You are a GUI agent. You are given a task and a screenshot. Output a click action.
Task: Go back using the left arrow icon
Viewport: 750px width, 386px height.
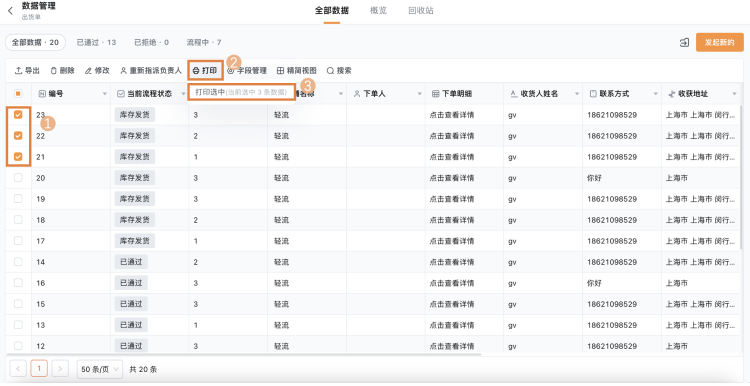coord(10,11)
